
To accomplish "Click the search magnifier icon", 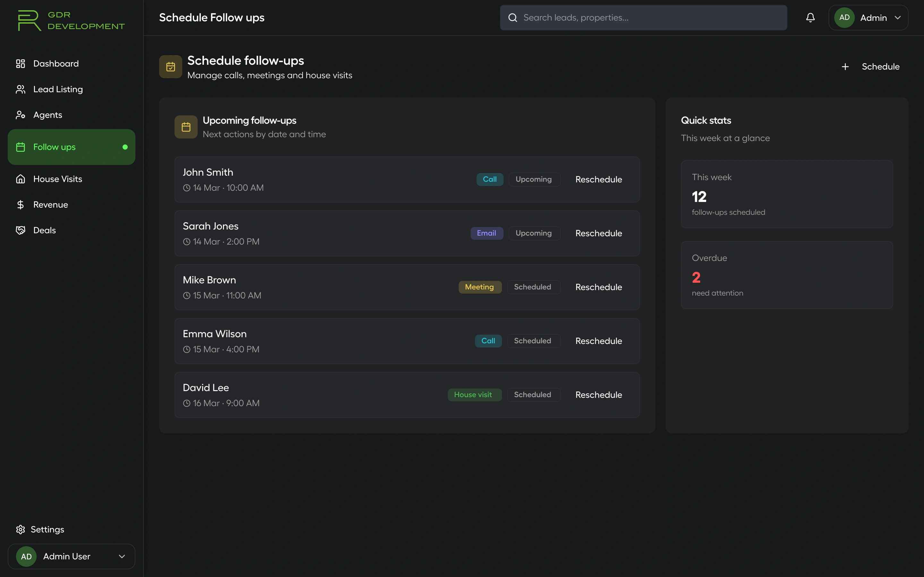I will coord(513,17).
